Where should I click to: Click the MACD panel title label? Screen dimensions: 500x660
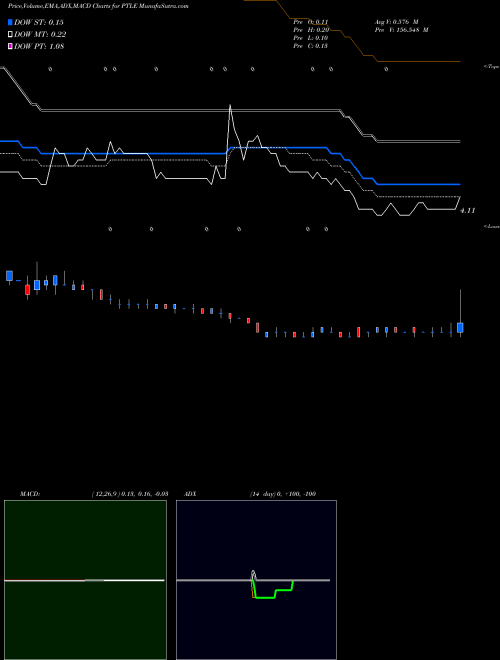[30, 494]
